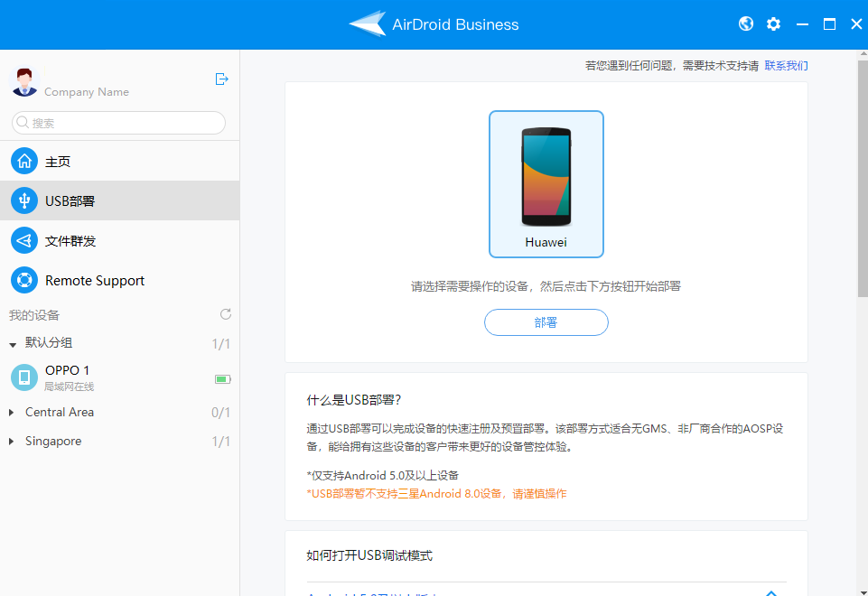Viewport: 868px width, 596px height.
Task: Expand the Central Area group arrow
Action: [11, 413]
